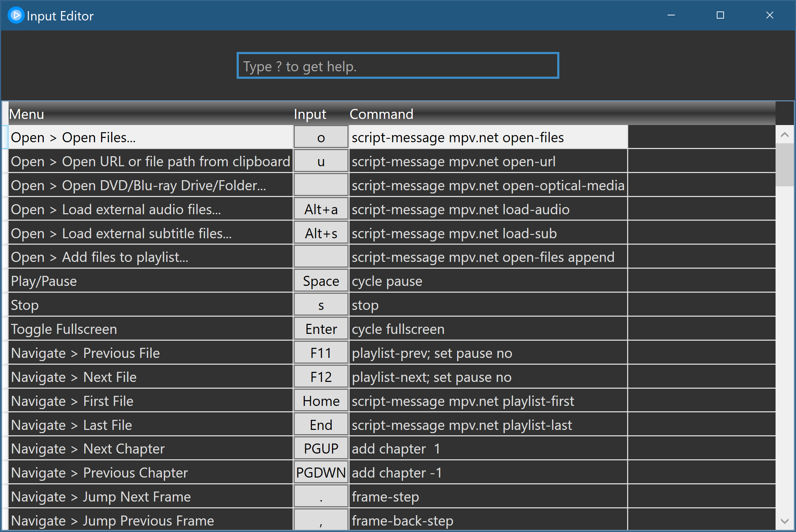Image resolution: width=796 pixels, height=532 pixels.
Task: Click the scrollbar up arrow
Action: pyautogui.click(x=785, y=135)
